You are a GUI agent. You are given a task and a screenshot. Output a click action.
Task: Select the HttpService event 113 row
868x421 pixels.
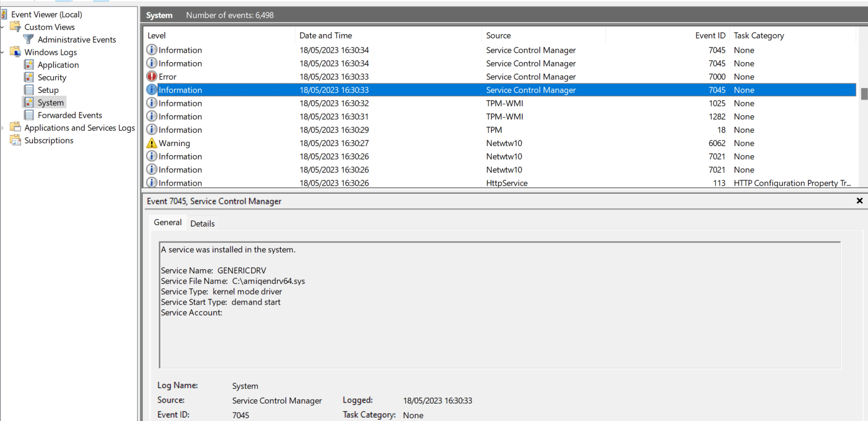click(x=500, y=183)
